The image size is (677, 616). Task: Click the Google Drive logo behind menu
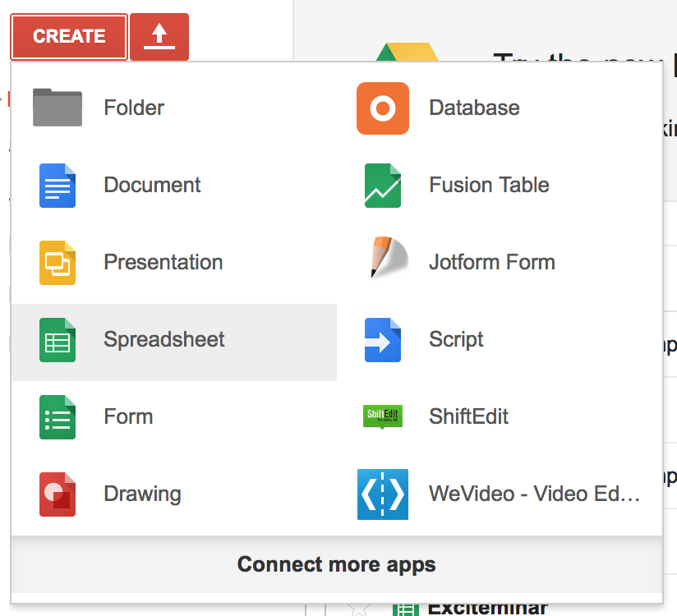coord(408,52)
